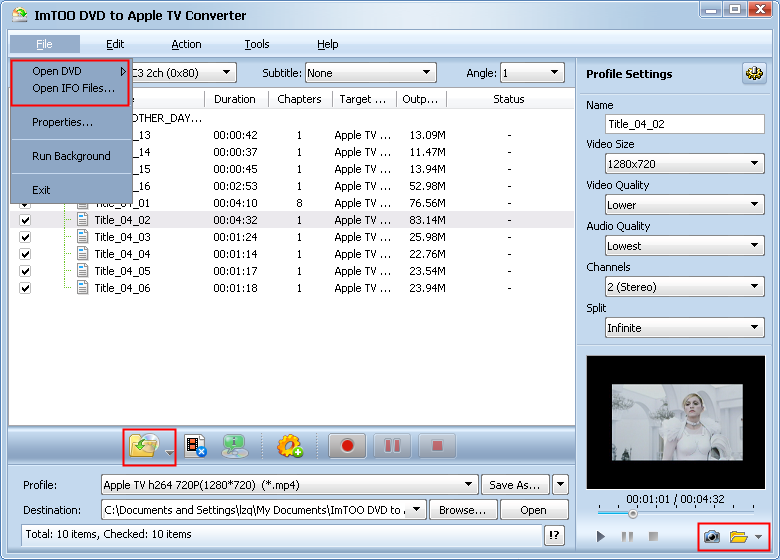Screen dimensions: 780x560
Task: Uncheck the Title_04_05 checkbox
Action: pyautogui.click(x=25, y=271)
